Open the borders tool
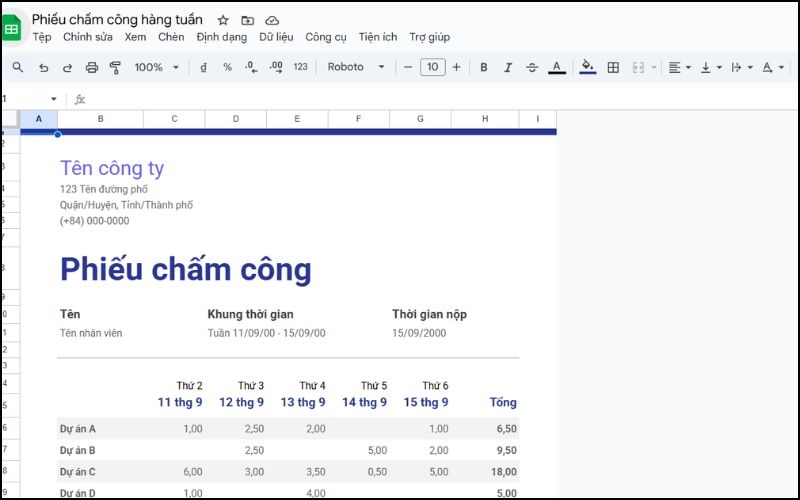Viewport: 800px width, 500px height. click(x=613, y=67)
